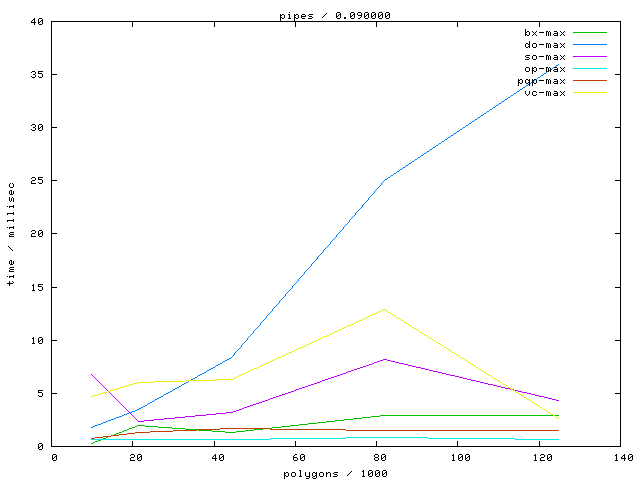Click the x-axis tick label 80
640x480 pixels.
point(379,457)
